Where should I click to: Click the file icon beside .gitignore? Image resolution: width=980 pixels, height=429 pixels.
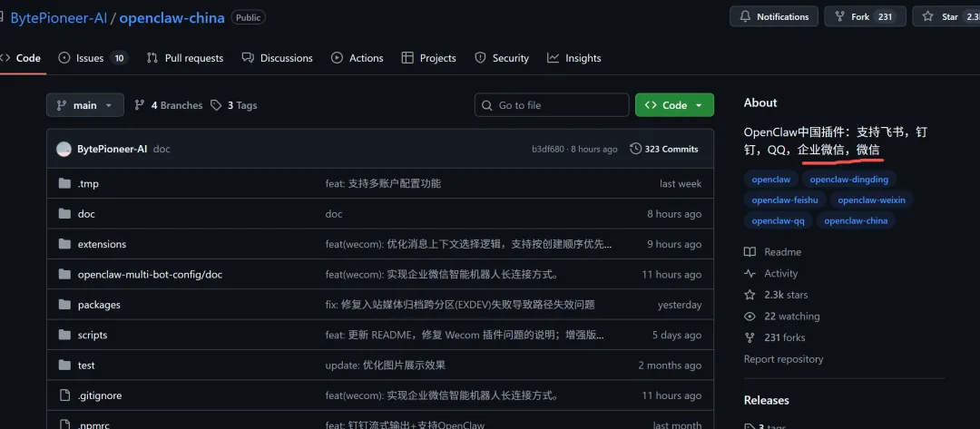[64, 395]
